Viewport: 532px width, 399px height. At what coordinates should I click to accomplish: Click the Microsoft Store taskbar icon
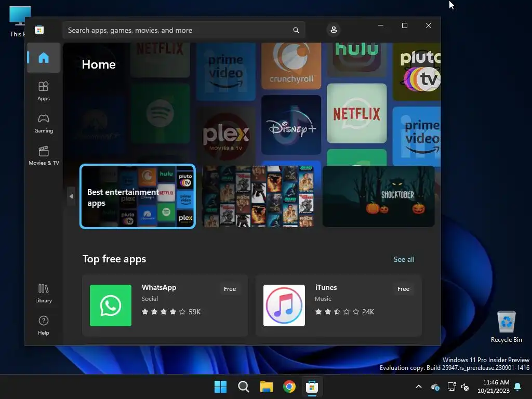coord(312,387)
